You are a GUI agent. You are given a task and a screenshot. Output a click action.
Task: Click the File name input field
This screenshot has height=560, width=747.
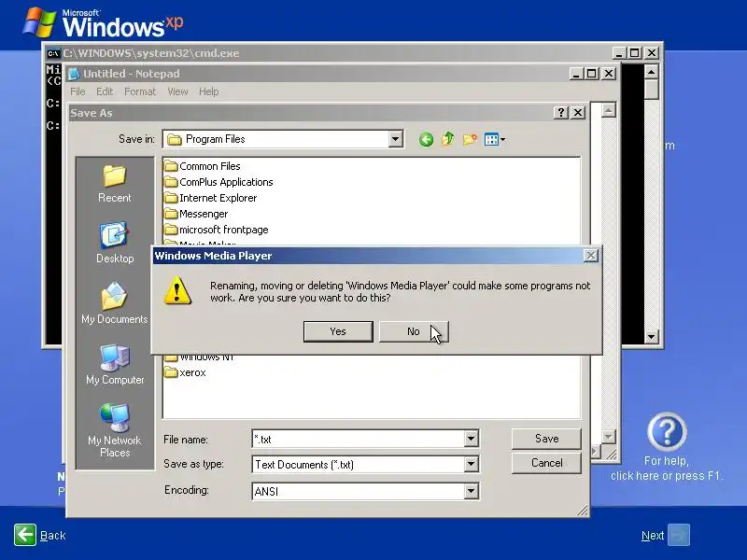point(359,439)
